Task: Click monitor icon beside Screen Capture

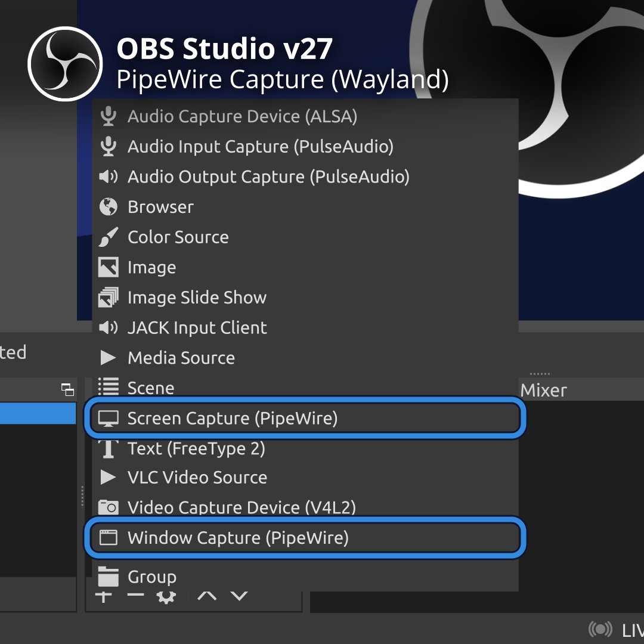Action: click(x=109, y=419)
